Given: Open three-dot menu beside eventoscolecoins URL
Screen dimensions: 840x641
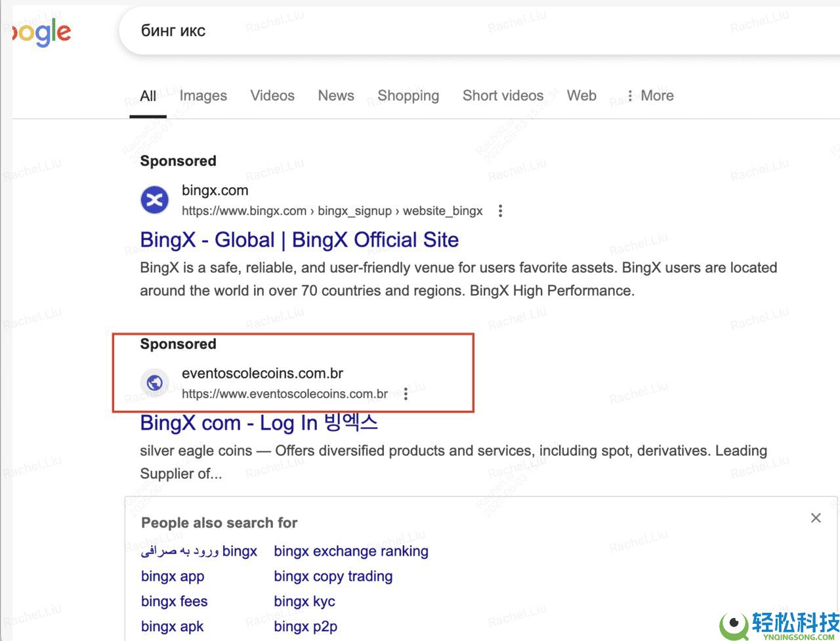Looking at the screenshot, I should coord(406,394).
